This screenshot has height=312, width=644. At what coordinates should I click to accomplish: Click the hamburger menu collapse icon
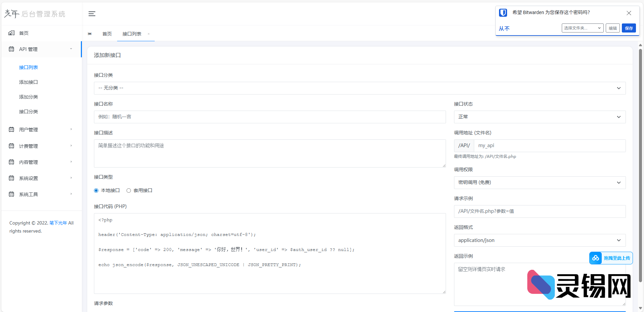[x=92, y=14]
